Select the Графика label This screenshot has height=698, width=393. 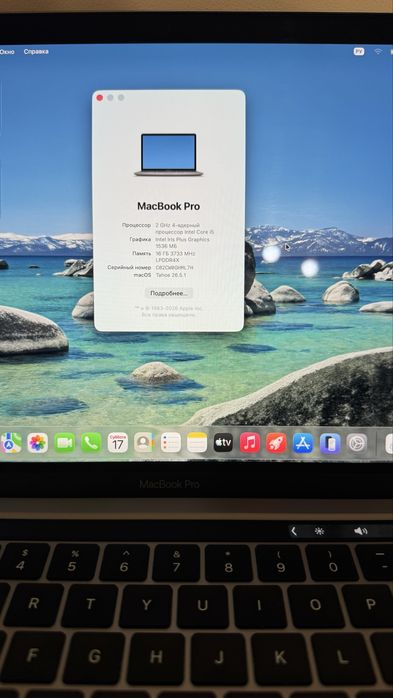tap(140, 239)
